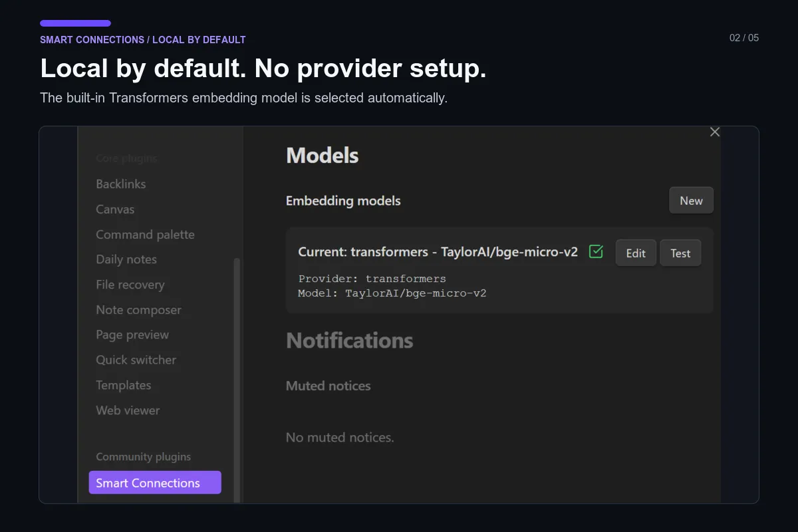Viewport: 798px width, 532px height.
Task: Click the 'Provider: transformers' line
Action: coord(372,279)
